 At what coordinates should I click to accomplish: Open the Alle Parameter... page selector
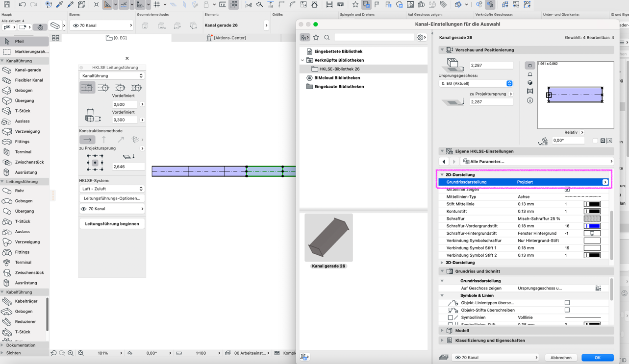(537, 162)
